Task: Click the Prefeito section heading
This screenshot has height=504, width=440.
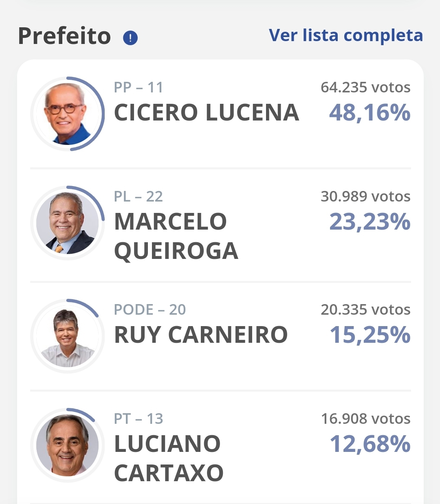Action: 64,36
